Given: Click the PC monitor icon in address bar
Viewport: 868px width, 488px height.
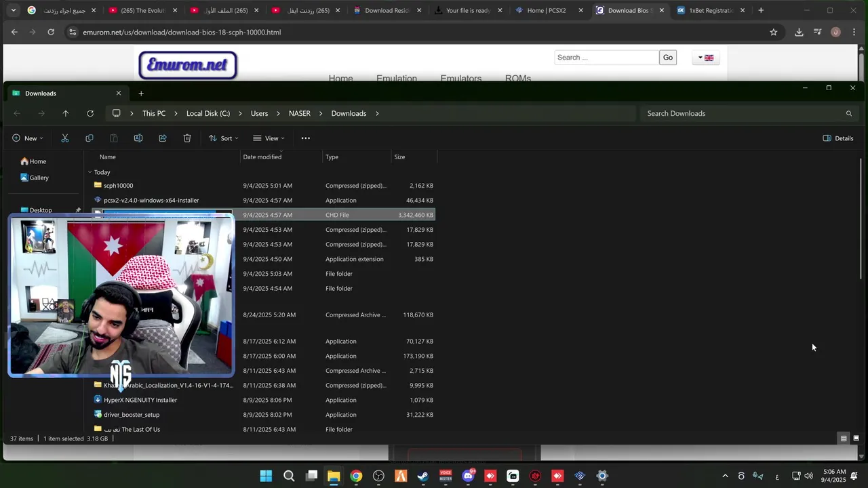Looking at the screenshot, I should point(117,113).
